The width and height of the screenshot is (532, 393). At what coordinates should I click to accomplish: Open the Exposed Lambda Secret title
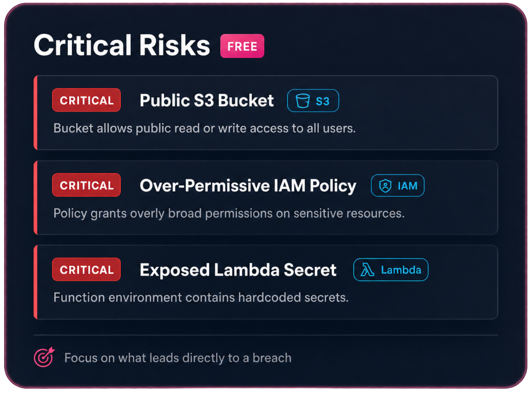238,270
